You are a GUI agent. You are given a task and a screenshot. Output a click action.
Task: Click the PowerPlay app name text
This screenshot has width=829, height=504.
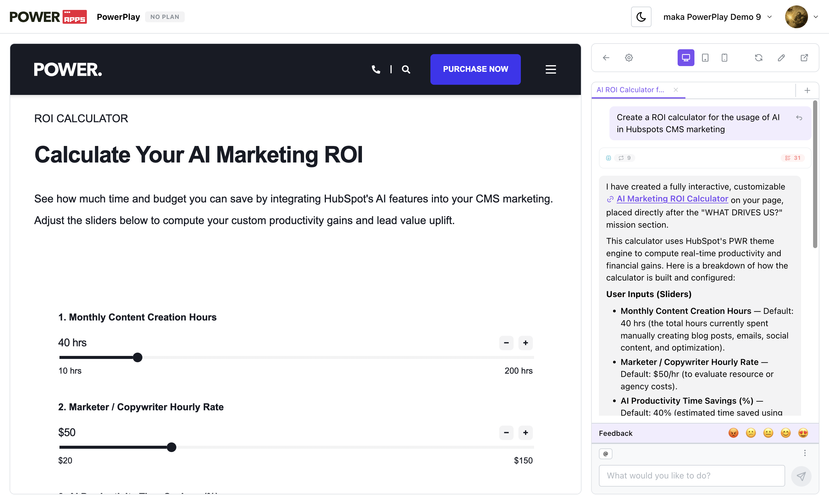[118, 17]
